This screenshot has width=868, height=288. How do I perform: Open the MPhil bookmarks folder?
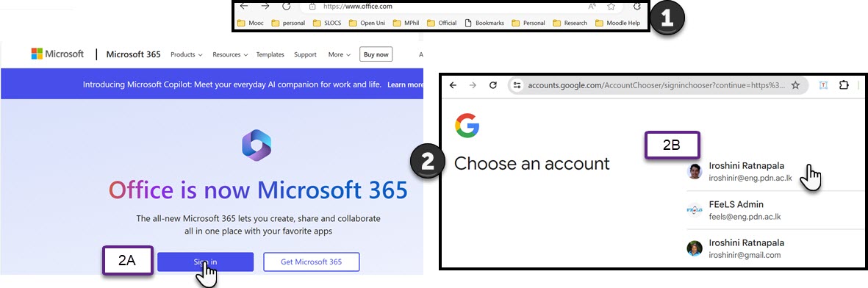click(x=406, y=24)
